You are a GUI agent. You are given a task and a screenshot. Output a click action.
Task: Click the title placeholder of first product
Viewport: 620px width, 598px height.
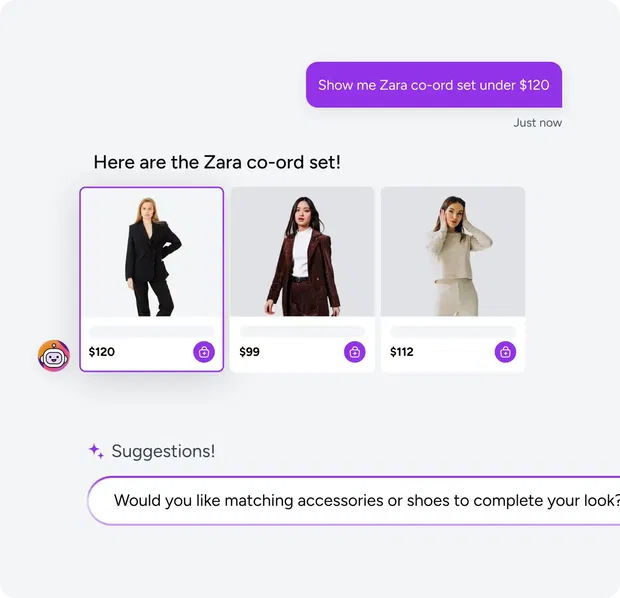point(151,331)
